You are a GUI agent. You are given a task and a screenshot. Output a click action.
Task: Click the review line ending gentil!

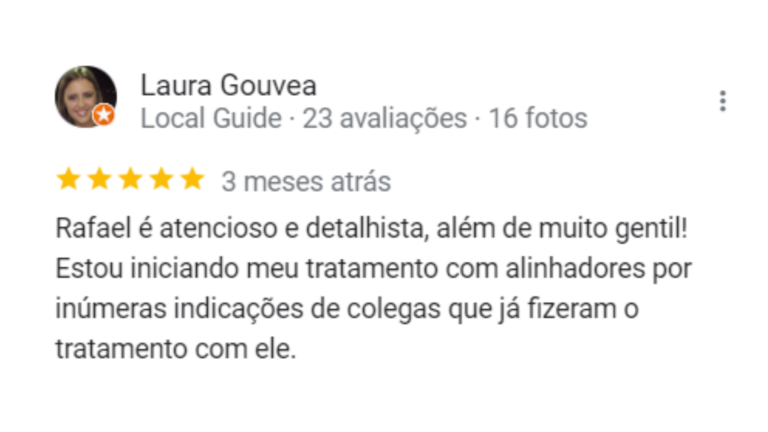(372, 228)
